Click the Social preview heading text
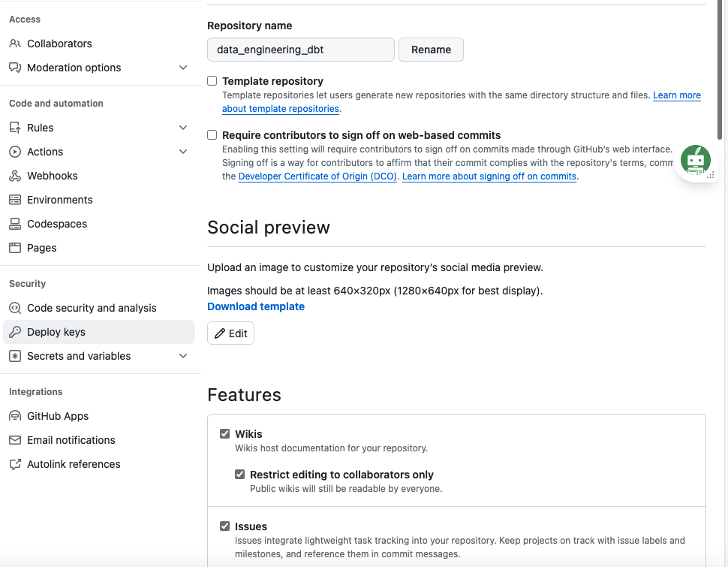Screen dimensions: 728x567 (x=269, y=228)
